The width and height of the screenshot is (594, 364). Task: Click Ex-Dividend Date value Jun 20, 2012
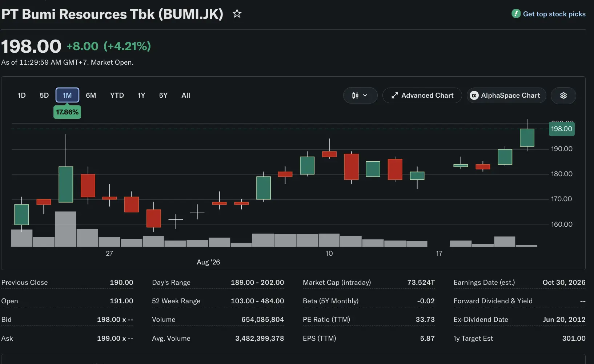(x=564, y=319)
